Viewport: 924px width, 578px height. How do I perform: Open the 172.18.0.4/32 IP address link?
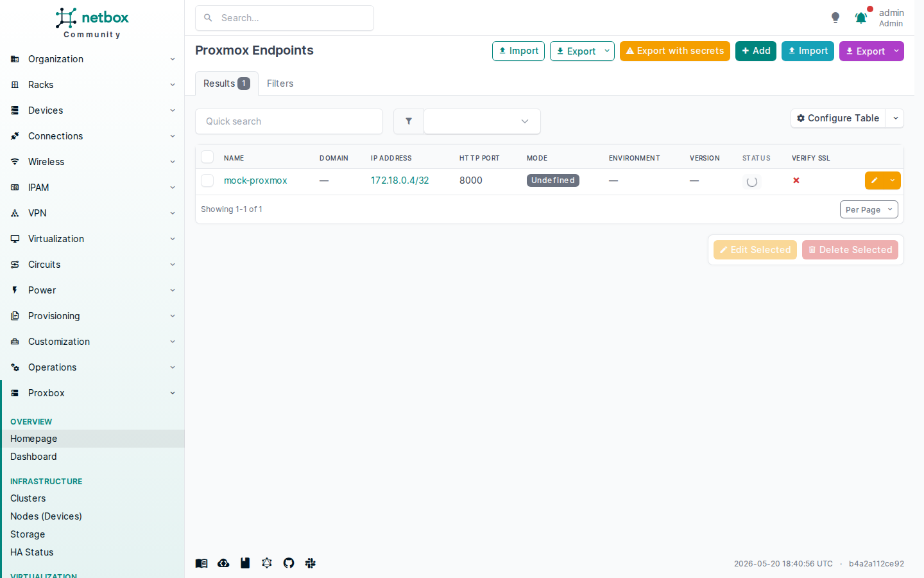[400, 180]
